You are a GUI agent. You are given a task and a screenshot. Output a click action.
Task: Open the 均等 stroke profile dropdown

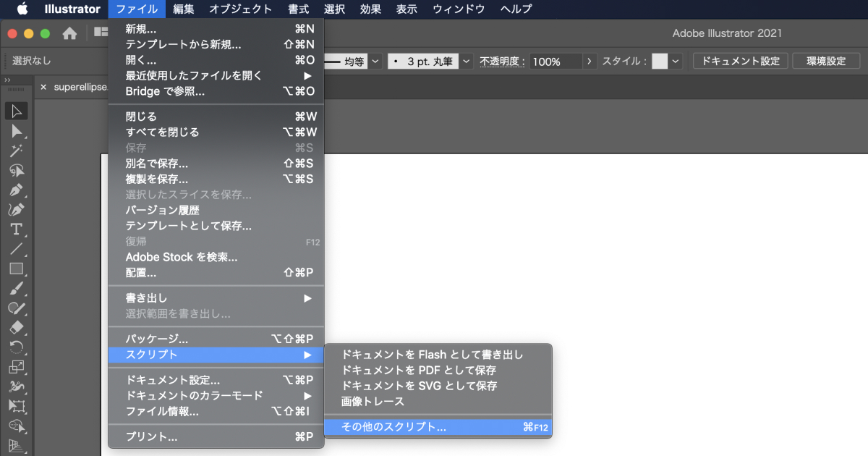pos(375,62)
